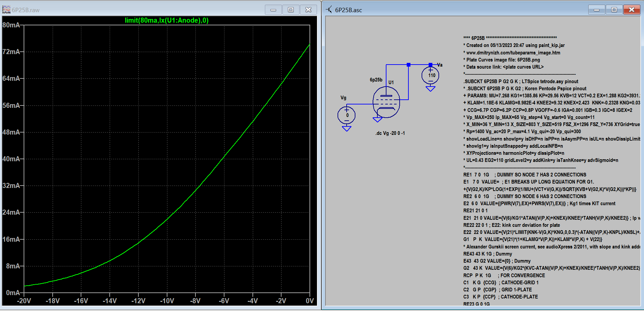Click the 'C3 K P {CCP}' CATHODE-PLATE line
Screen dimensions: 644x311
(501, 297)
